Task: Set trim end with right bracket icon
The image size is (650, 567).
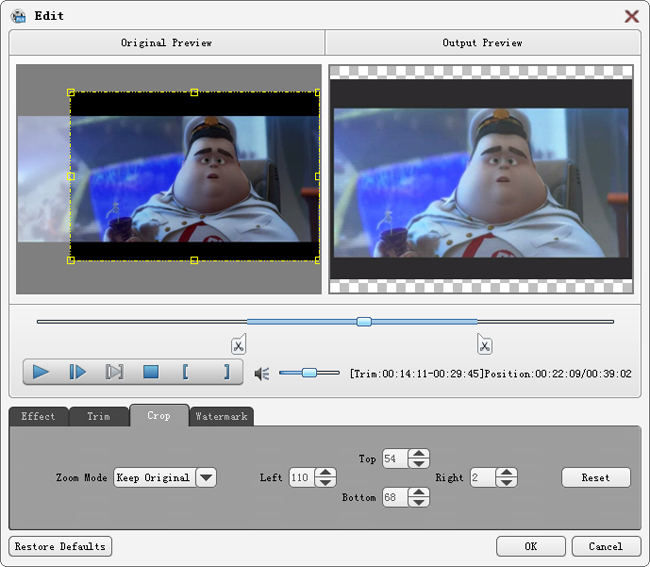Action: pyautogui.click(x=226, y=372)
